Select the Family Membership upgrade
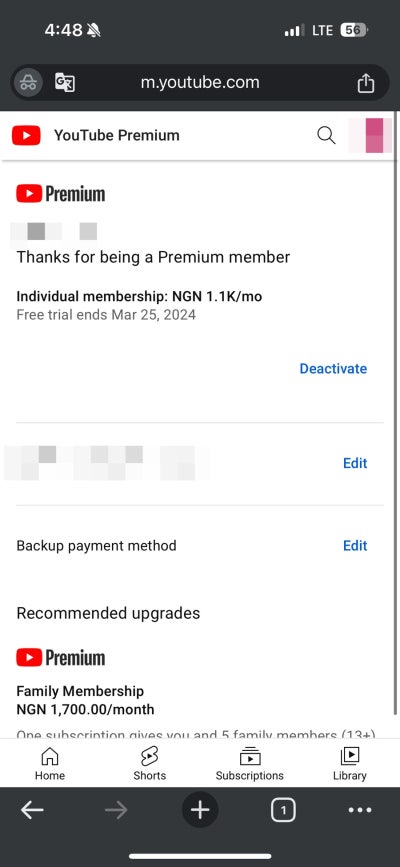400x867 pixels. (x=85, y=700)
